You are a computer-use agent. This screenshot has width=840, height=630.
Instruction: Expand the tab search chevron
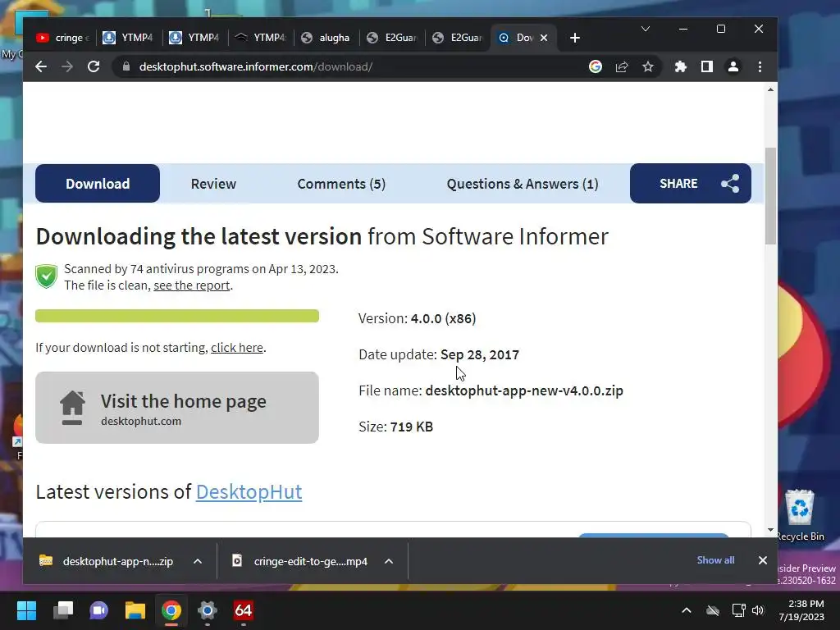tap(646, 29)
